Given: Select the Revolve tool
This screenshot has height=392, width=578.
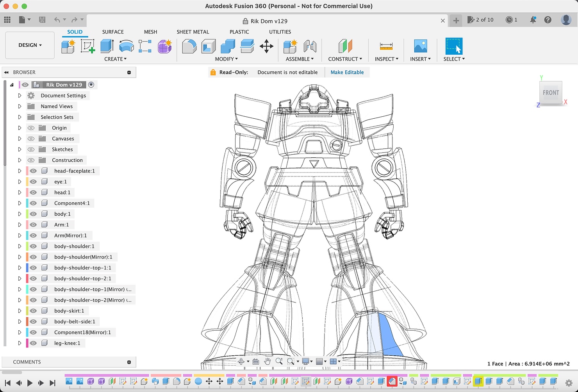Looking at the screenshot, I should (126, 46).
